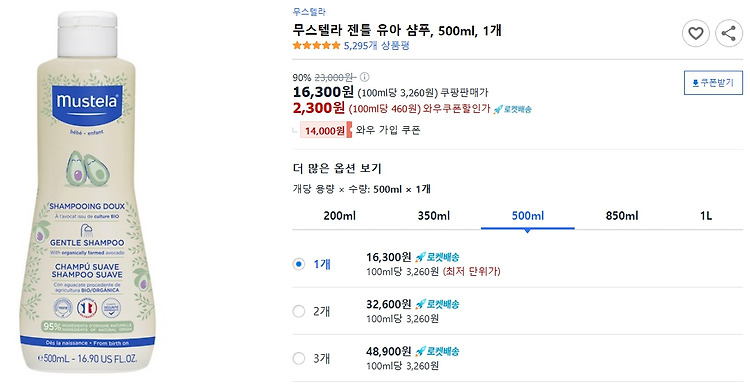The image size is (750, 386).
Task: Select the 3개 quantity radio button
Action: coord(298,358)
